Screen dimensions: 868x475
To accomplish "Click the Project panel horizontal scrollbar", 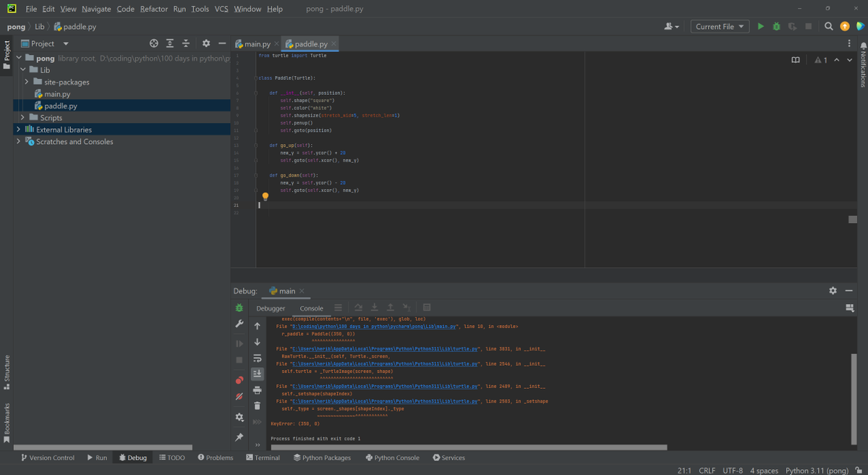I will [x=103, y=447].
